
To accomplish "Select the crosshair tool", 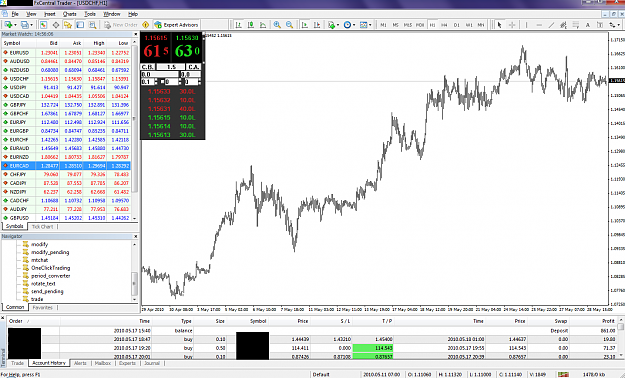I will click(x=512, y=25).
